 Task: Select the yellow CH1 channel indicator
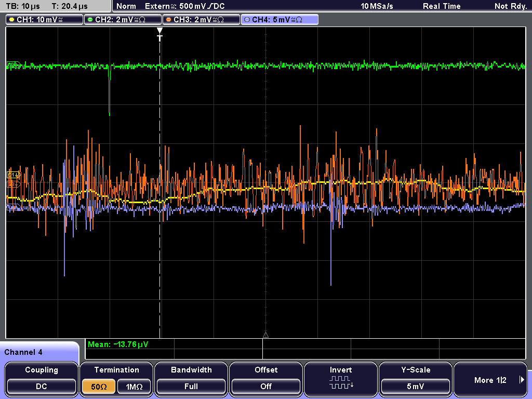tap(45, 20)
